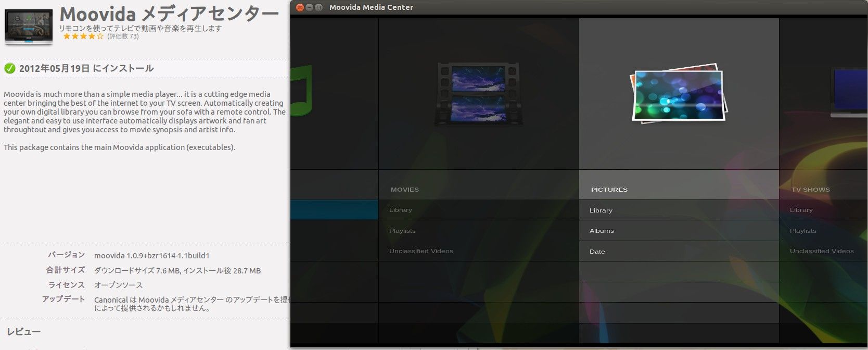Open Unclassified Videos under TV Shows
The height and width of the screenshot is (350, 868).
point(823,251)
